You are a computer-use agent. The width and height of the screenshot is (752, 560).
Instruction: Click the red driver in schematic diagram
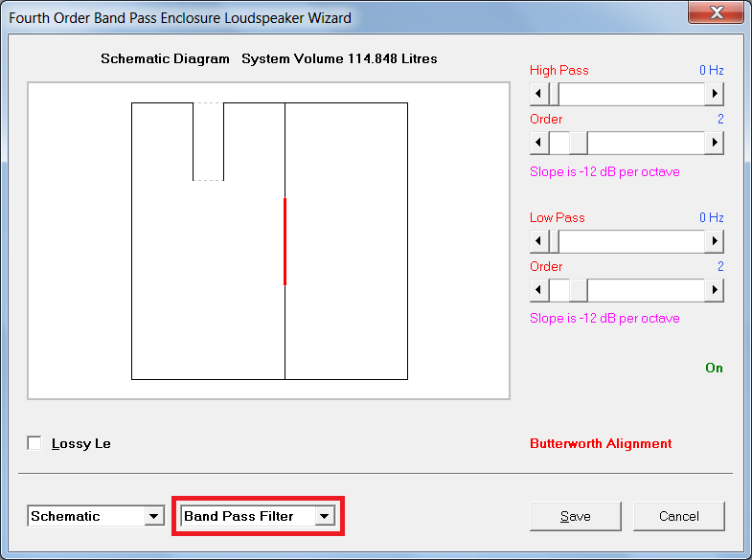click(285, 241)
